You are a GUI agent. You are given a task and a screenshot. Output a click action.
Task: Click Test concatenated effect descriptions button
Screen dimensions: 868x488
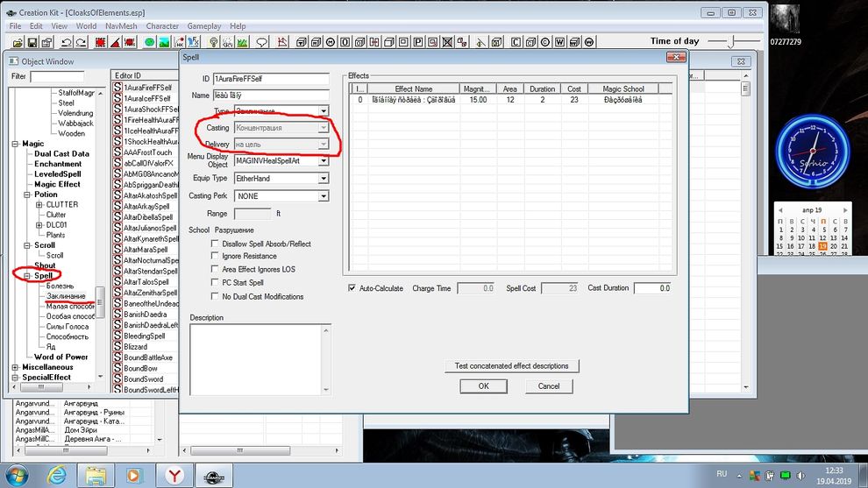tap(511, 365)
